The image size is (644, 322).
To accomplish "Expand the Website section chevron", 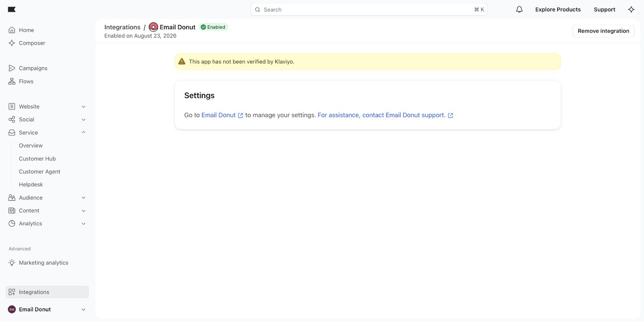I will tap(84, 107).
